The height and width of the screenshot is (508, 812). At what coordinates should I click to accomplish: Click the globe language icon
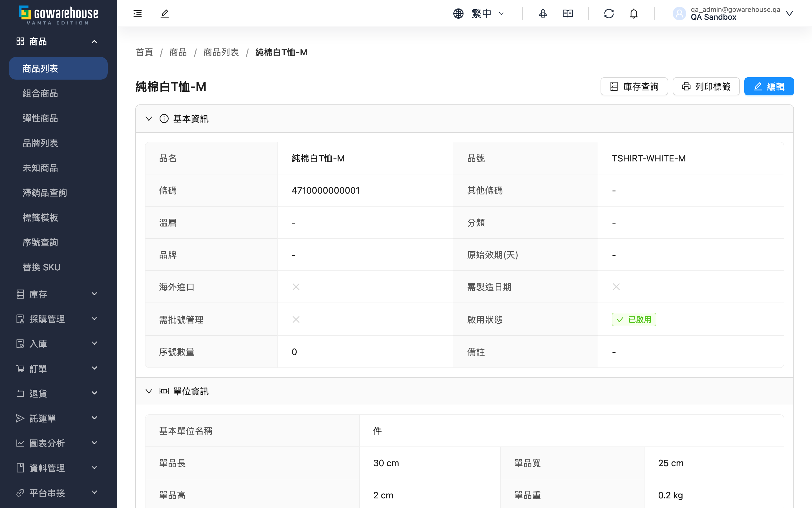point(458,14)
